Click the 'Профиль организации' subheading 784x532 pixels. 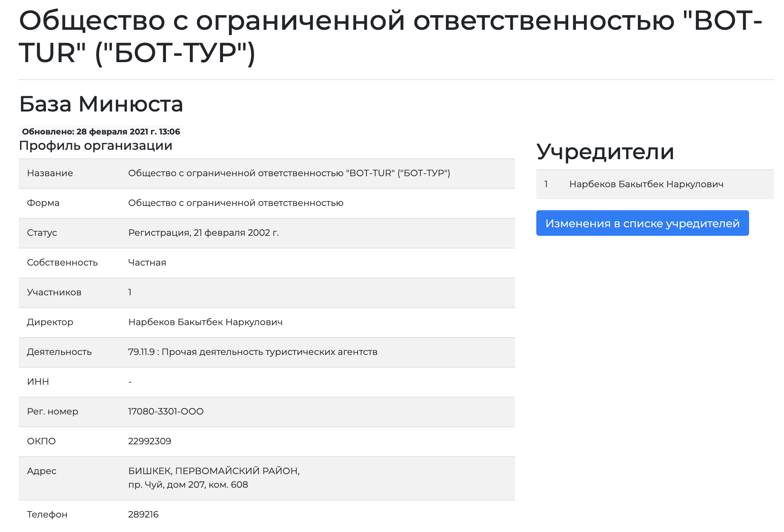[96, 146]
